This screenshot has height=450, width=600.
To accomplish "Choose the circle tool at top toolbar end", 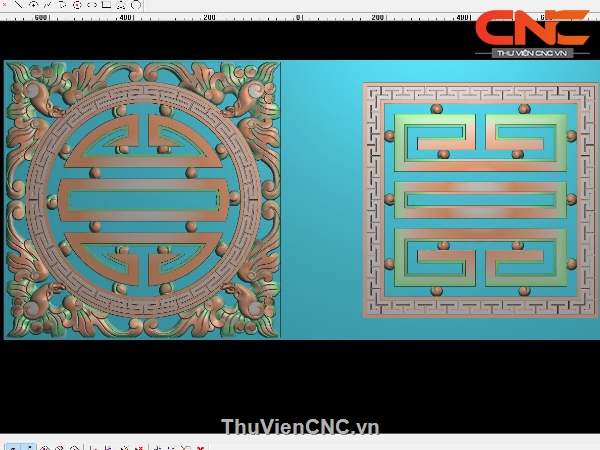I will coord(136,5).
